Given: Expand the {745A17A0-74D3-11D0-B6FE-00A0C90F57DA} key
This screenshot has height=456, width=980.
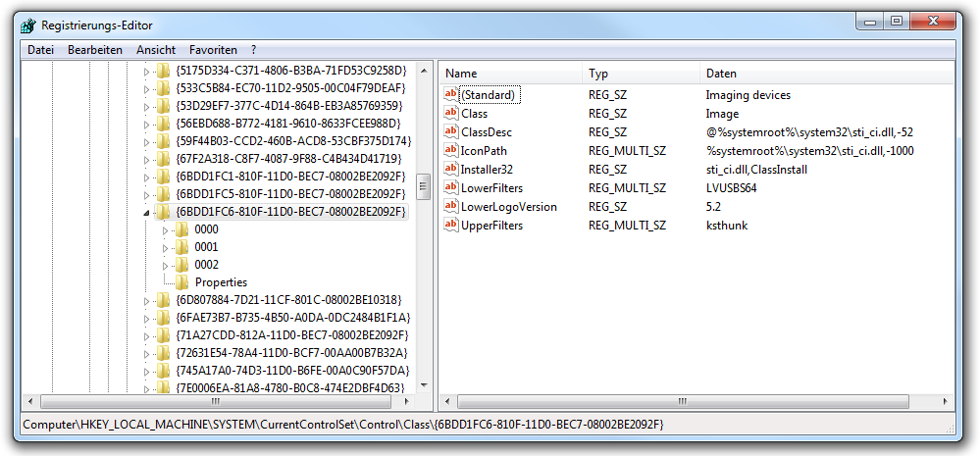Looking at the screenshot, I should tap(147, 371).
